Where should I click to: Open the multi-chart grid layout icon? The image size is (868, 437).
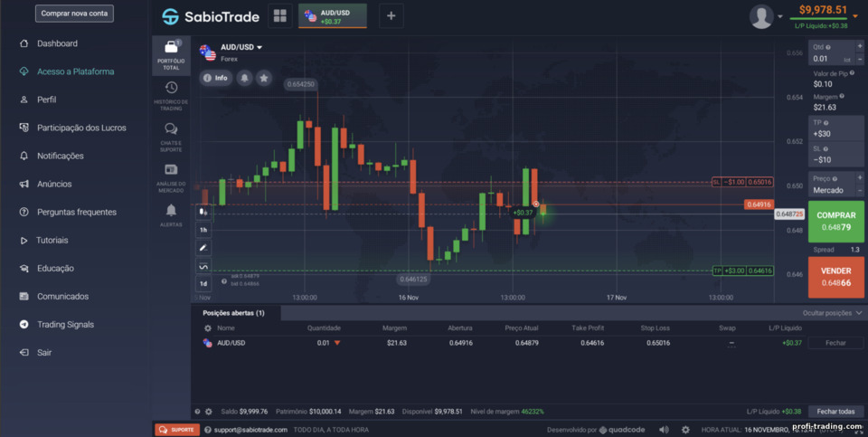(279, 15)
